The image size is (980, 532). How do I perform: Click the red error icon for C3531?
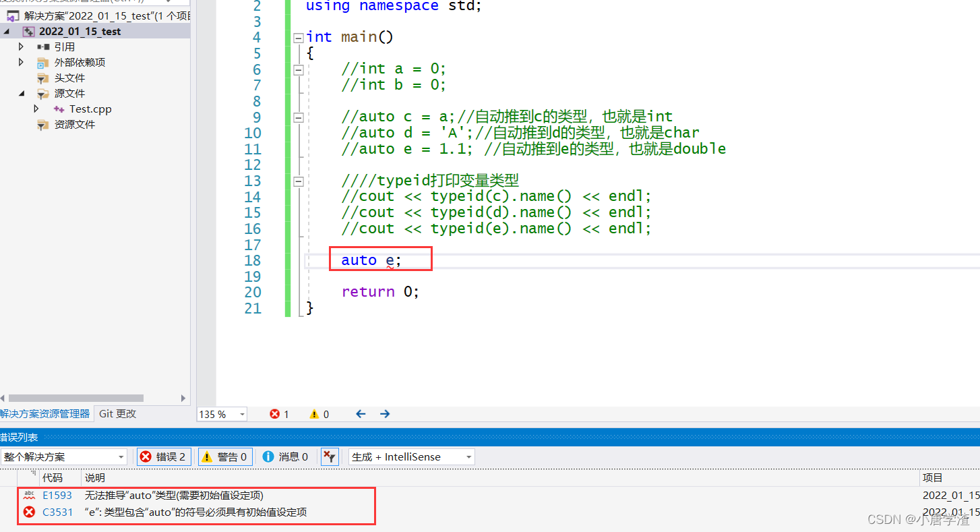click(29, 512)
